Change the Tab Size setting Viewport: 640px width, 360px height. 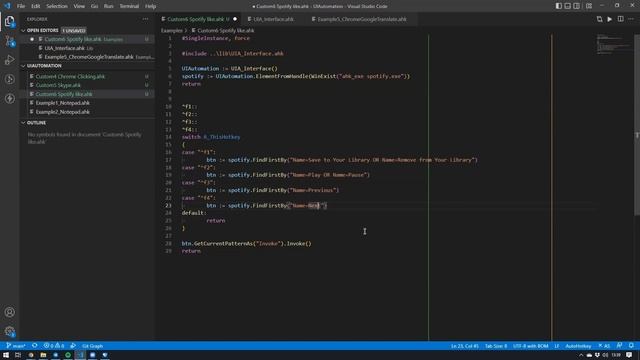coord(496,346)
